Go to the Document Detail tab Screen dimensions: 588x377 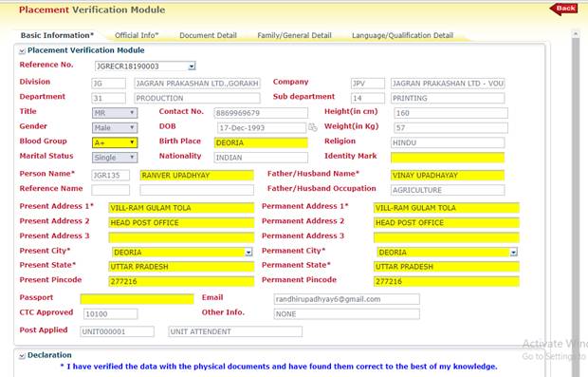pyautogui.click(x=208, y=35)
